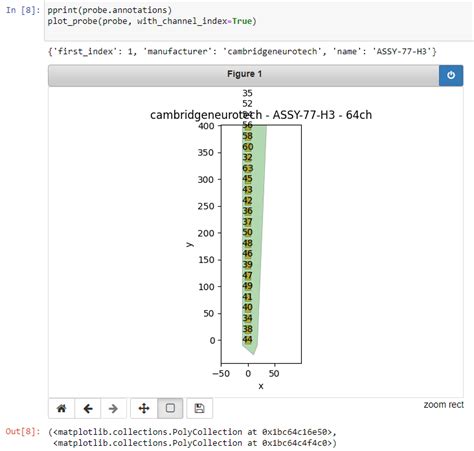This screenshot has height=451, width=474.
Task: Click channel label 35 above plot
Action: (x=247, y=93)
